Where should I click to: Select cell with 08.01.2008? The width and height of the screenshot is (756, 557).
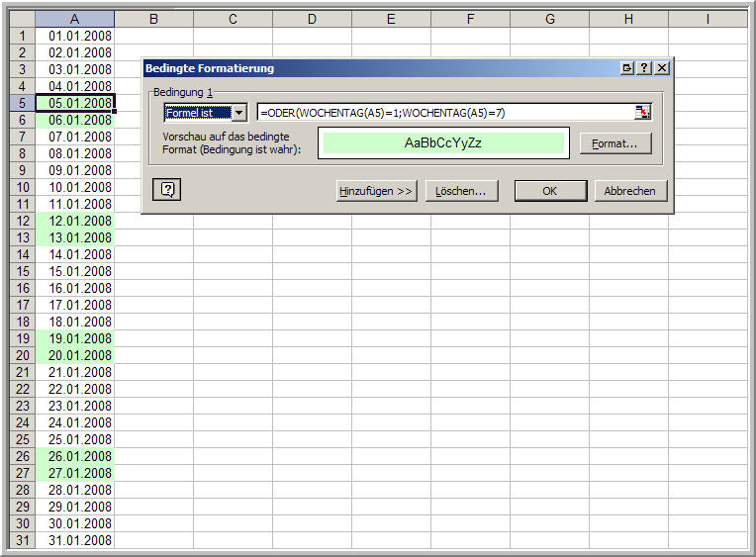tap(75, 153)
